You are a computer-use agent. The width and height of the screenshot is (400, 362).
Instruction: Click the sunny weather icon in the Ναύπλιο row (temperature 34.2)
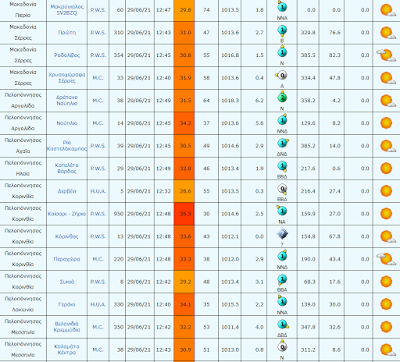click(x=386, y=123)
